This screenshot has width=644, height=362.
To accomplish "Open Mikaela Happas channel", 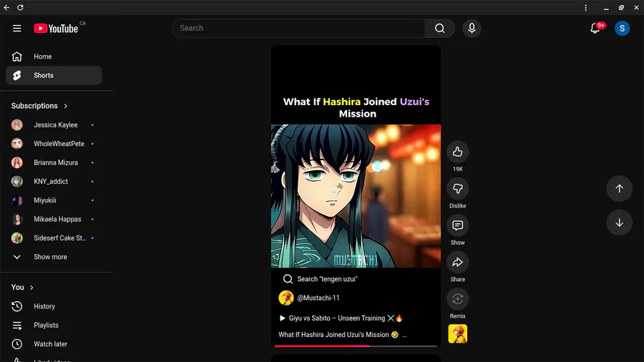I will (x=54, y=219).
